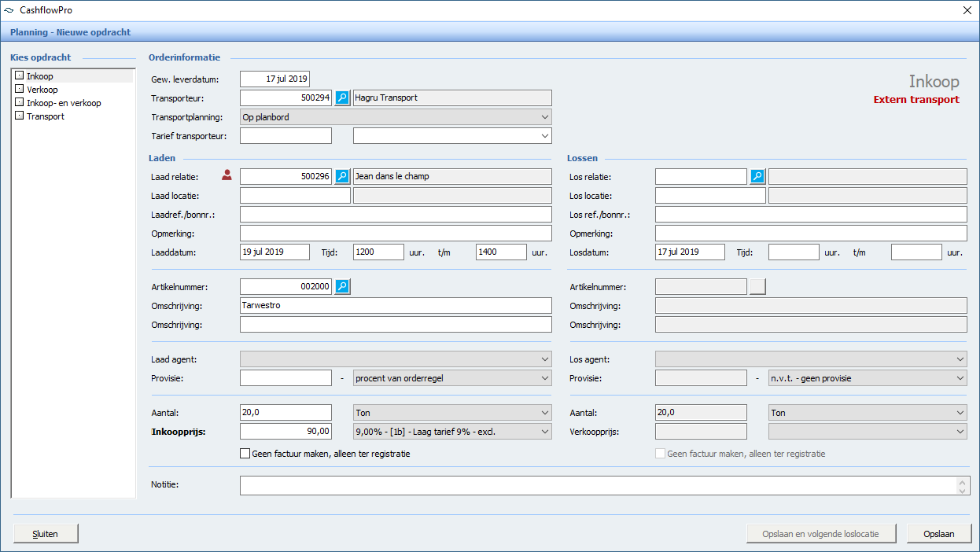
Task: Focus the Laad locatie code field
Action: (x=295, y=196)
